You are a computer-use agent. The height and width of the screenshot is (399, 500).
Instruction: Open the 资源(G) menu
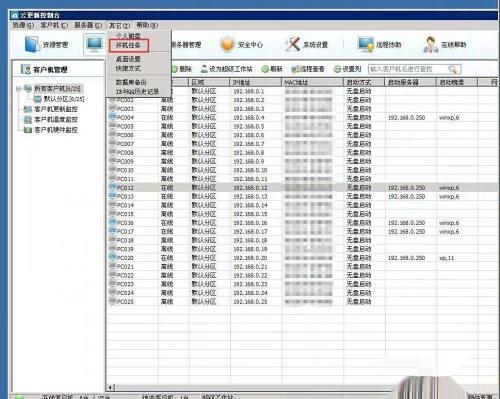point(23,25)
